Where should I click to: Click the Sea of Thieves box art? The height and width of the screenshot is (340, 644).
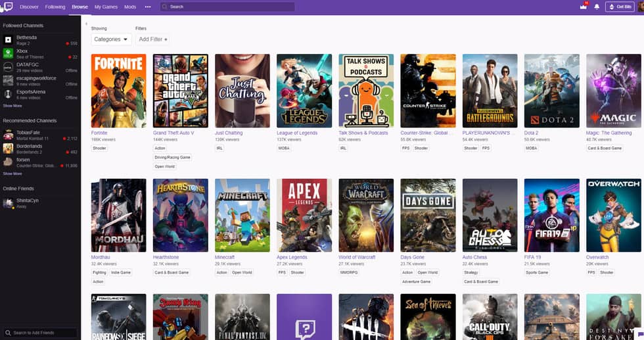point(428,317)
